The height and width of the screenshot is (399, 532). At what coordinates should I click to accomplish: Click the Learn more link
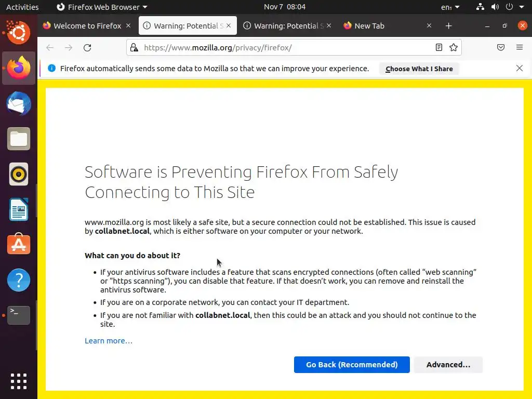[109, 341]
